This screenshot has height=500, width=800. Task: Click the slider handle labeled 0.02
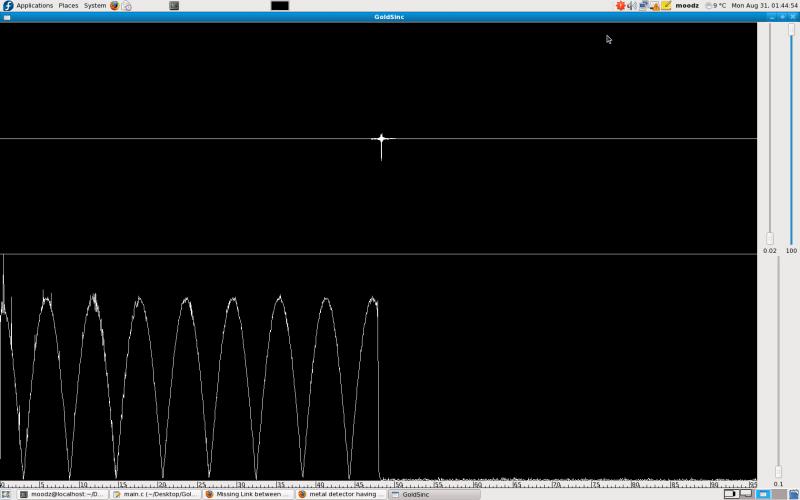[x=769, y=238]
